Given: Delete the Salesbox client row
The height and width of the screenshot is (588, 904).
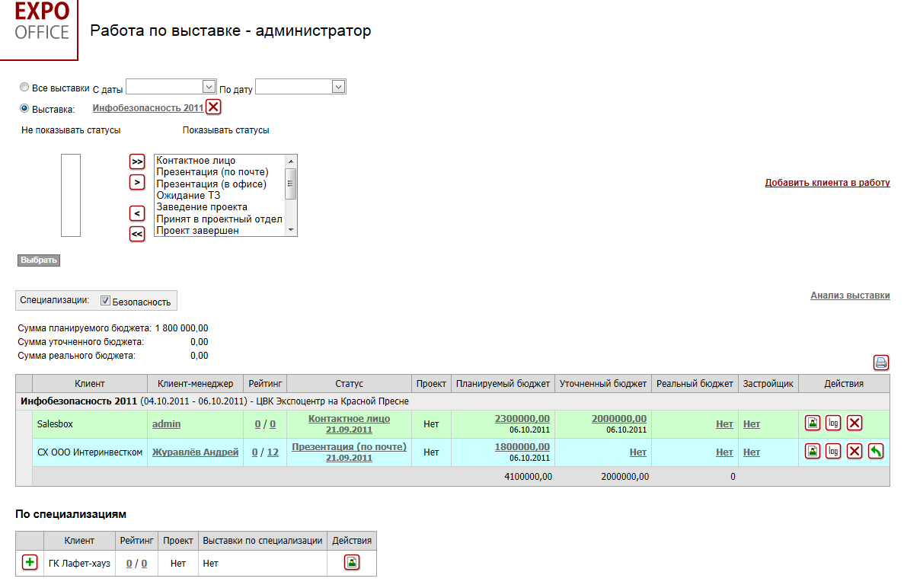Looking at the screenshot, I should coord(854,423).
